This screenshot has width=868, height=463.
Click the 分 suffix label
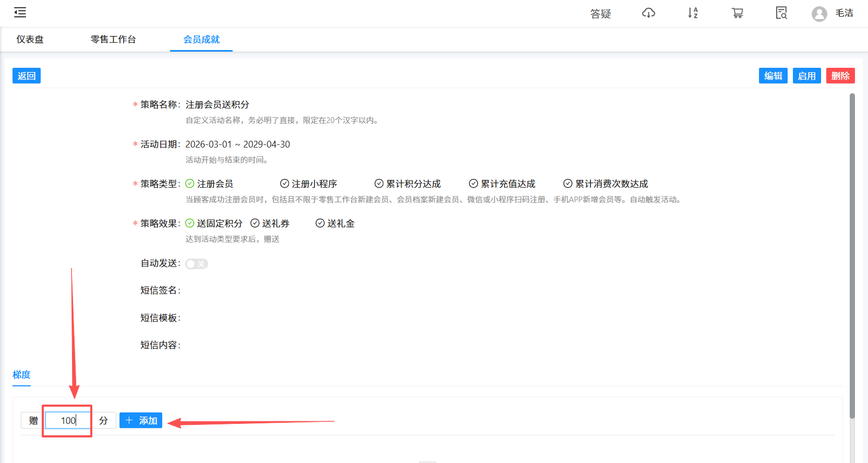(104, 420)
